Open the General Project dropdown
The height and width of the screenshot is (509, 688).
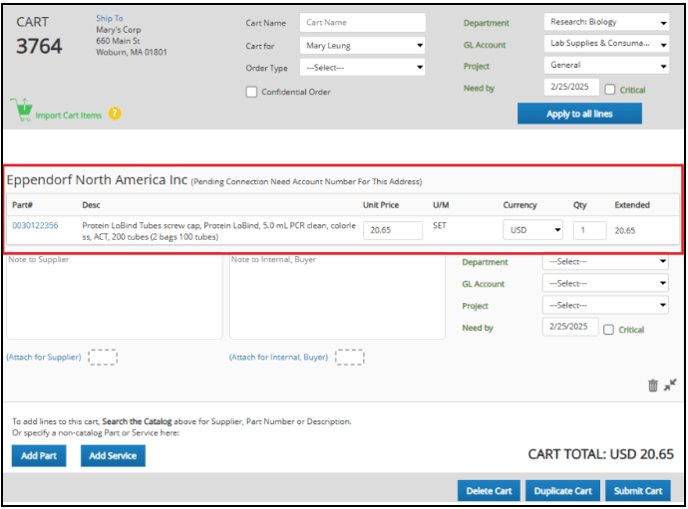607,65
